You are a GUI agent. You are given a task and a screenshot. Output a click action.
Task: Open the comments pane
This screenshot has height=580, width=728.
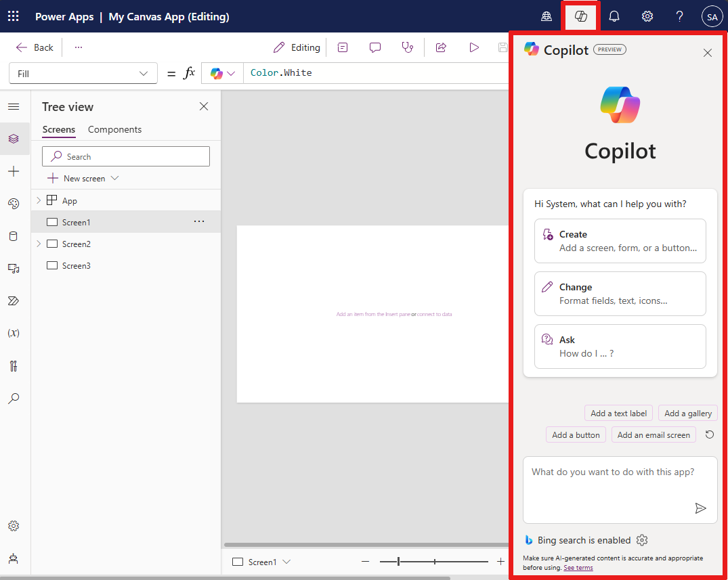pos(374,47)
